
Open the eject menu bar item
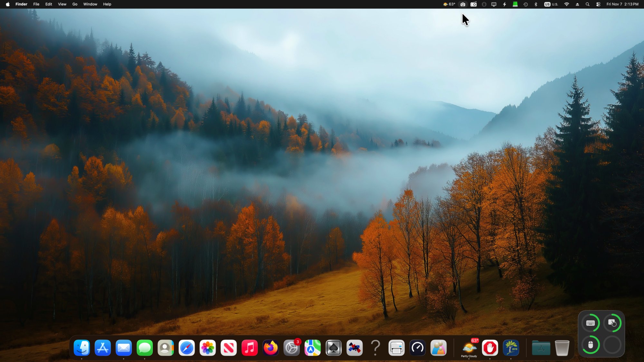coord(577,4)
